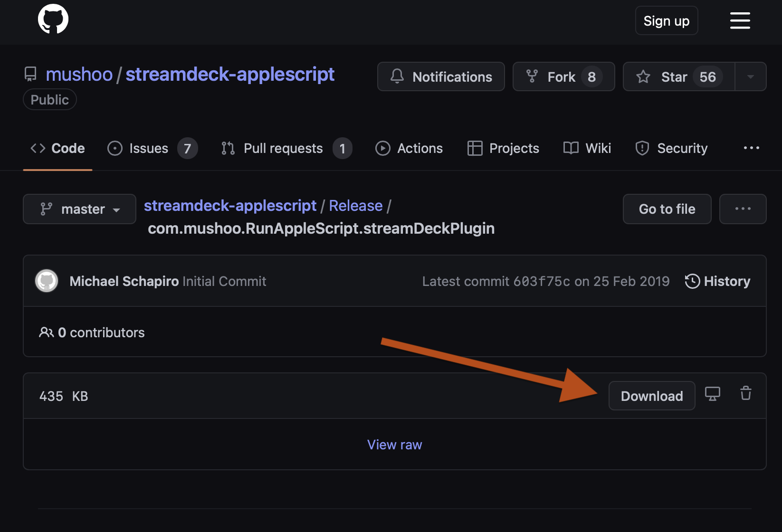The height and width of the screenshot is (532, 782).
Task: Click Michael Schapiro's avatar image
Action: pyautogui.click(x=47, y=281)
